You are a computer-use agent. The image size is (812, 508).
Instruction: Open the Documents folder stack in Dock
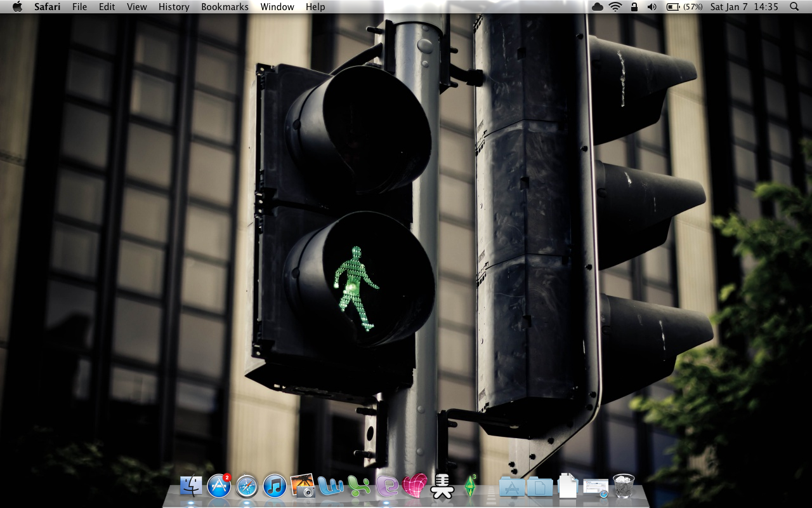tap(540, 487)
